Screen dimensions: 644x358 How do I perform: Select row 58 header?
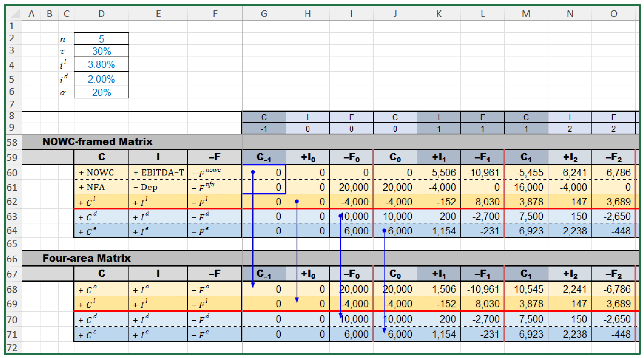click(12, 142)
